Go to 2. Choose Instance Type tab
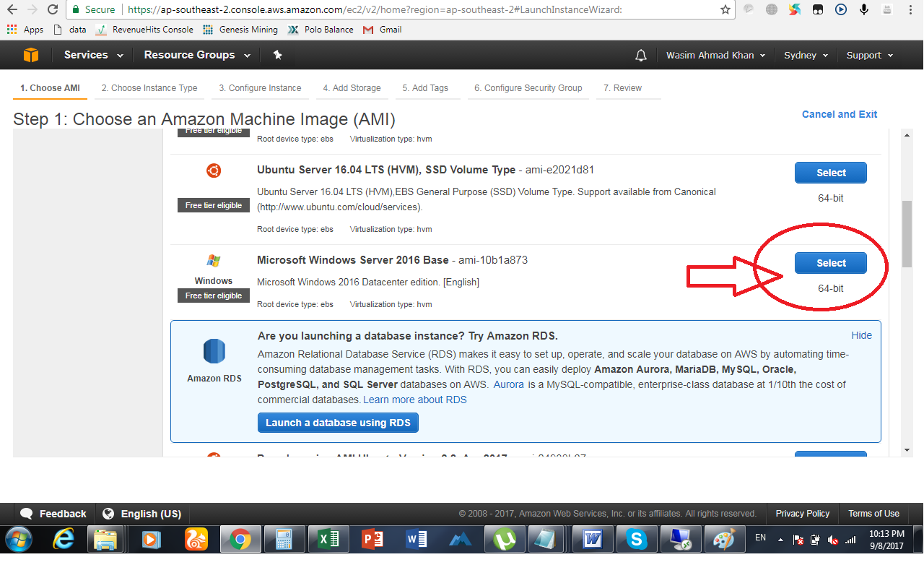Image resolution: width=924 pixels, height=578 pixels. (x=149, y=88)
